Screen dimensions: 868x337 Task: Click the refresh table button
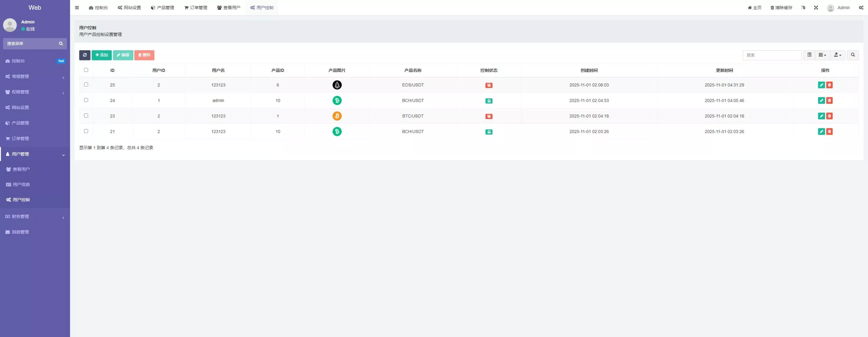click(x=84, y=55)
